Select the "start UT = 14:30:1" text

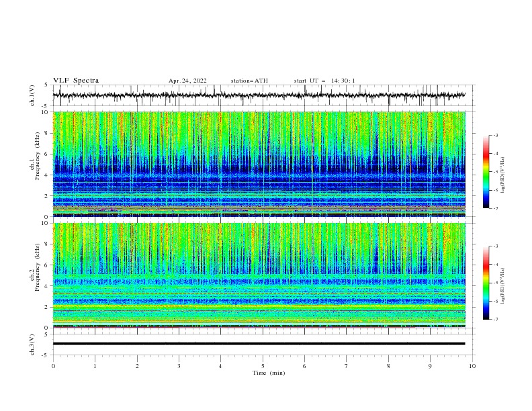[324, 81]
